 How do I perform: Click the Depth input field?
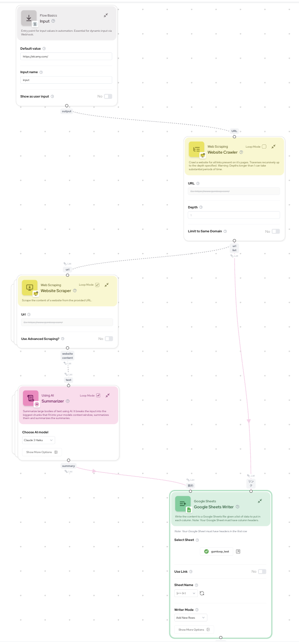pos(234,215)
